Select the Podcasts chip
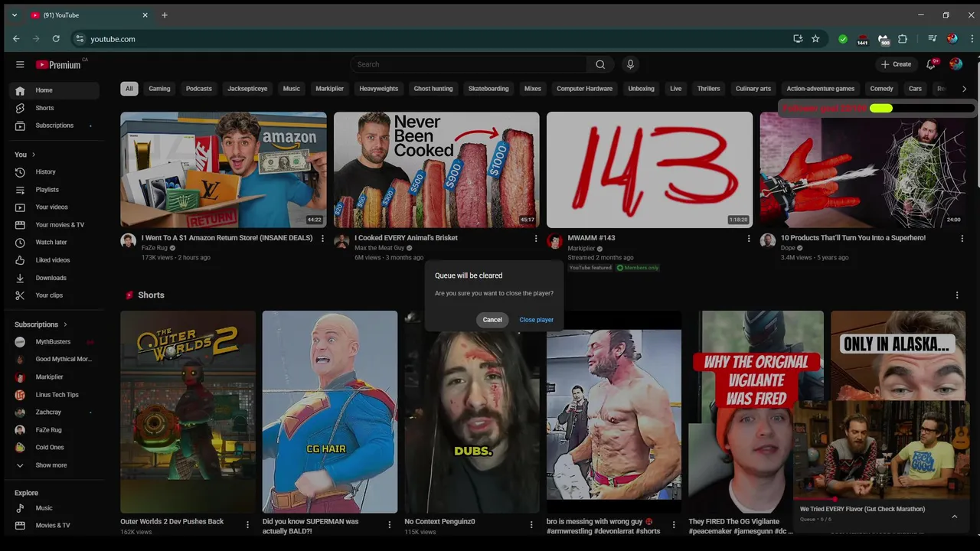 [x=199, y=89]
